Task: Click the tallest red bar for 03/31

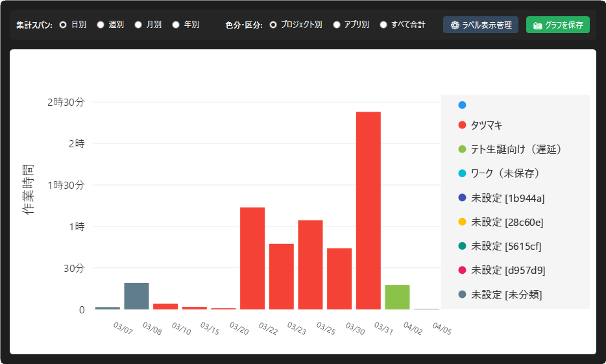Action: click(x=368, y=210)
